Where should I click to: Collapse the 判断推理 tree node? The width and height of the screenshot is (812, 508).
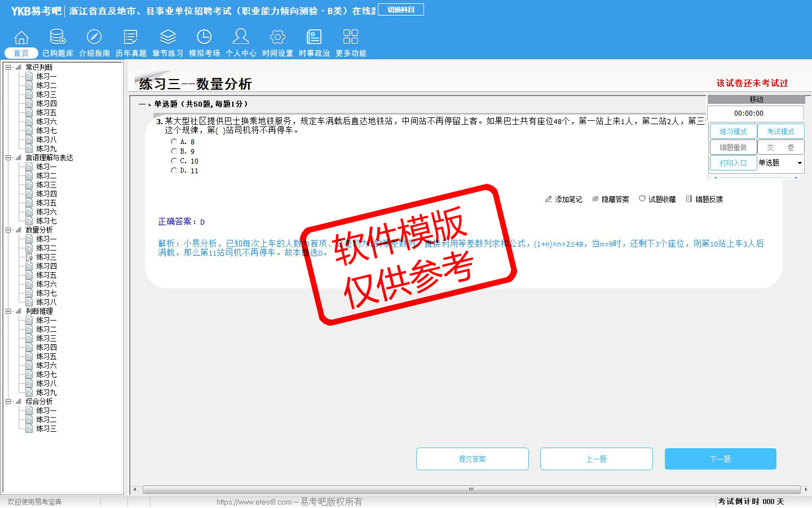pyautogui.click(x=8, y=311)
